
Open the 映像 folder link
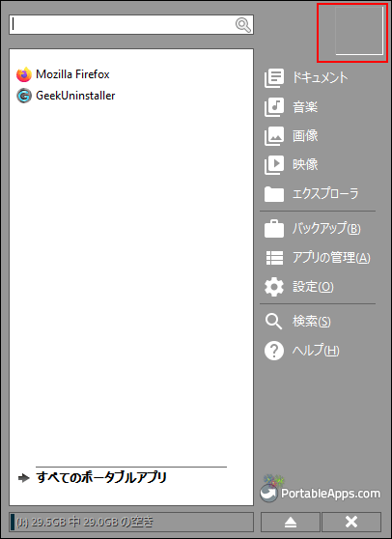pyautogui.click(x=305, y=164)
